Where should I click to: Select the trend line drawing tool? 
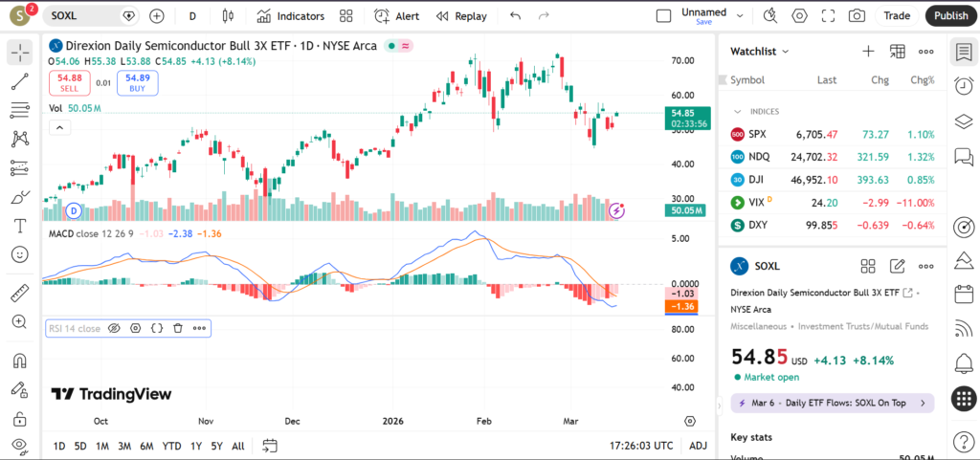pos(19,81)
